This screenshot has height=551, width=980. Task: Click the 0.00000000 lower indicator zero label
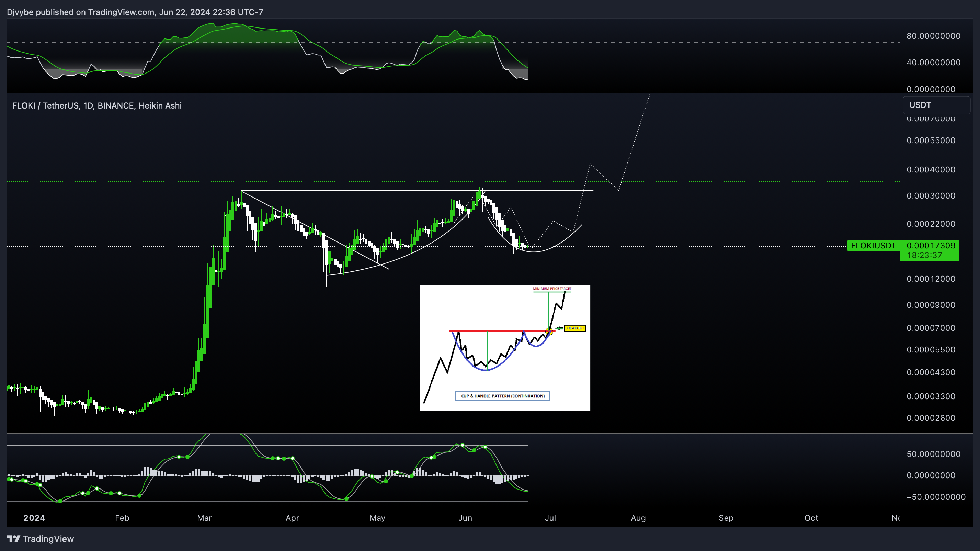point(931,475)
